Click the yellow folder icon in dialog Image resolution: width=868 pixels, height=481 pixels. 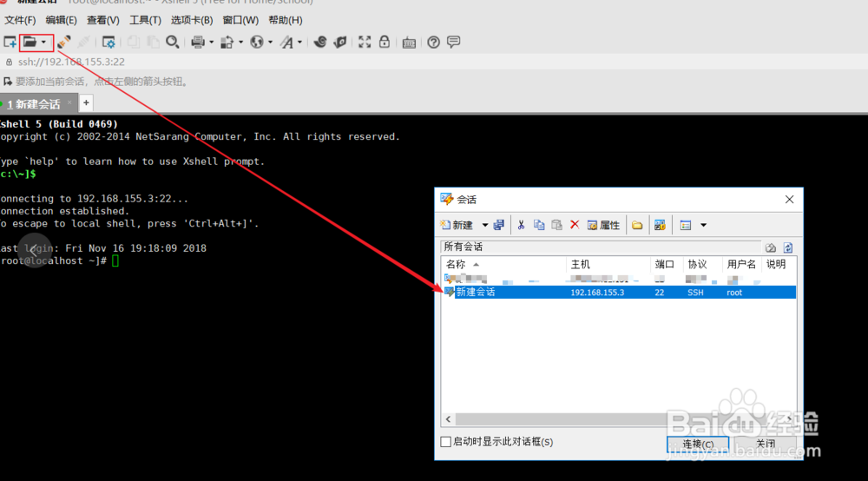click(637, 225)
